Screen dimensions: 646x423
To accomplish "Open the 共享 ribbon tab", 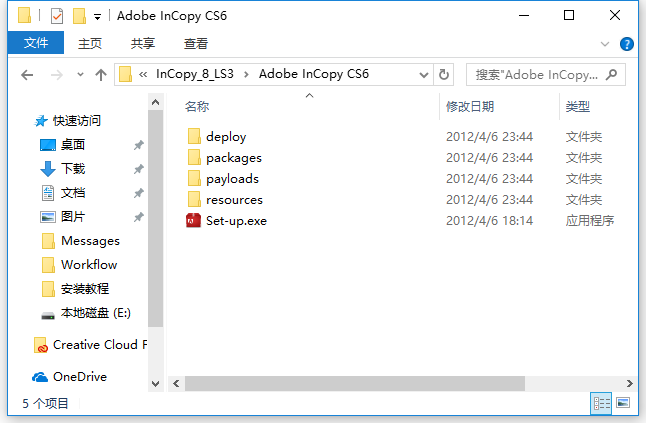I will tap(143, 43).
